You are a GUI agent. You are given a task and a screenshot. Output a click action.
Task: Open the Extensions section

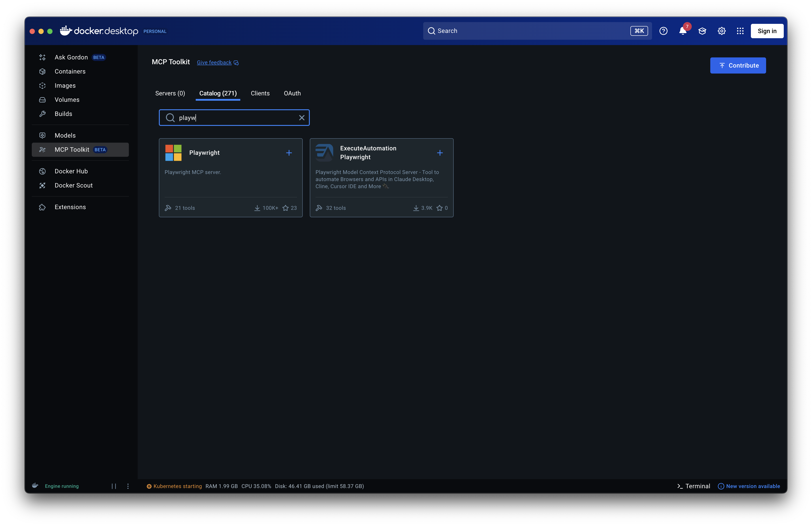pyautogui.click(x=70, y=207)
